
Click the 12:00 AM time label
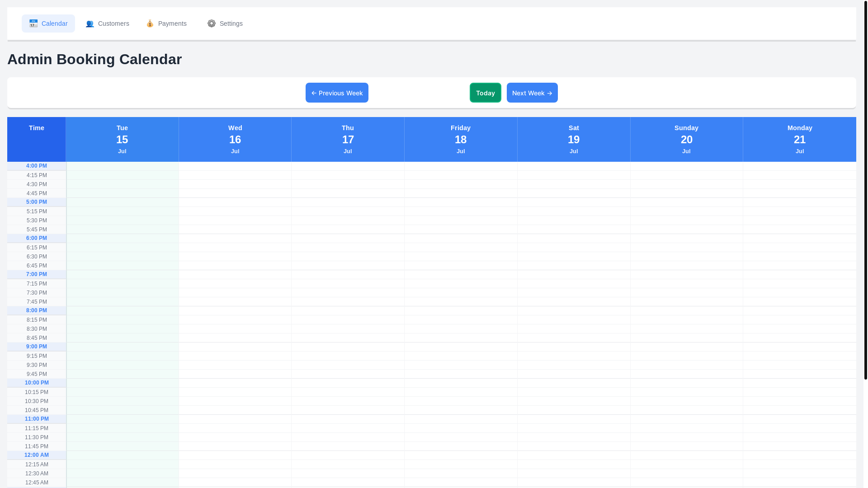tap(37, 455)
